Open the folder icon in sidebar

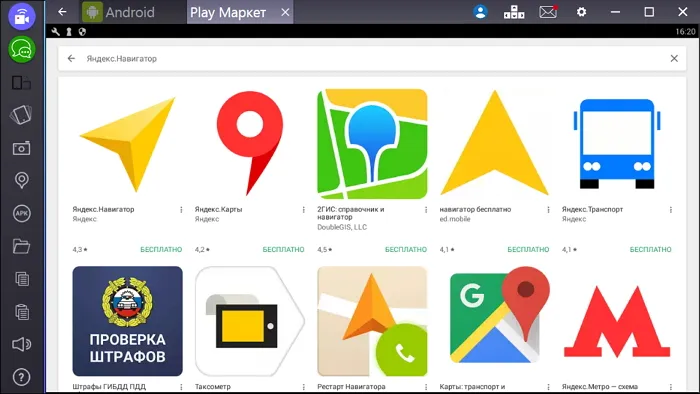(21, 246)
